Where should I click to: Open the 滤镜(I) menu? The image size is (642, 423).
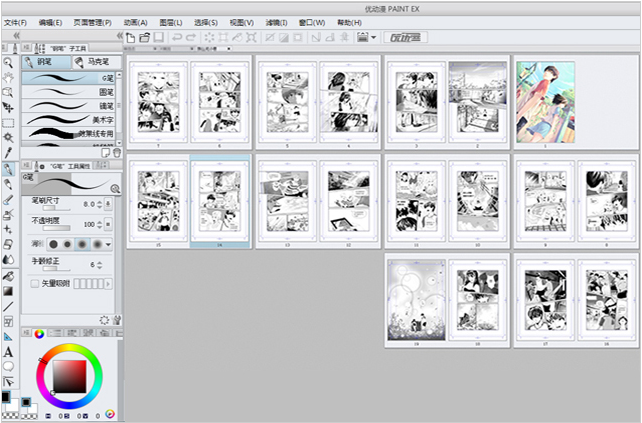(276, 23)
